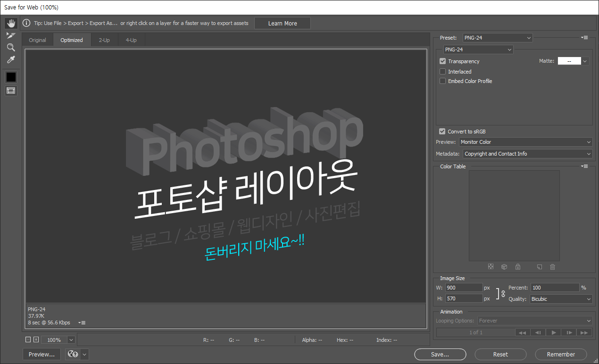Open the browser selection dropdown arrow
599x364 pixels.
point(84,354)
